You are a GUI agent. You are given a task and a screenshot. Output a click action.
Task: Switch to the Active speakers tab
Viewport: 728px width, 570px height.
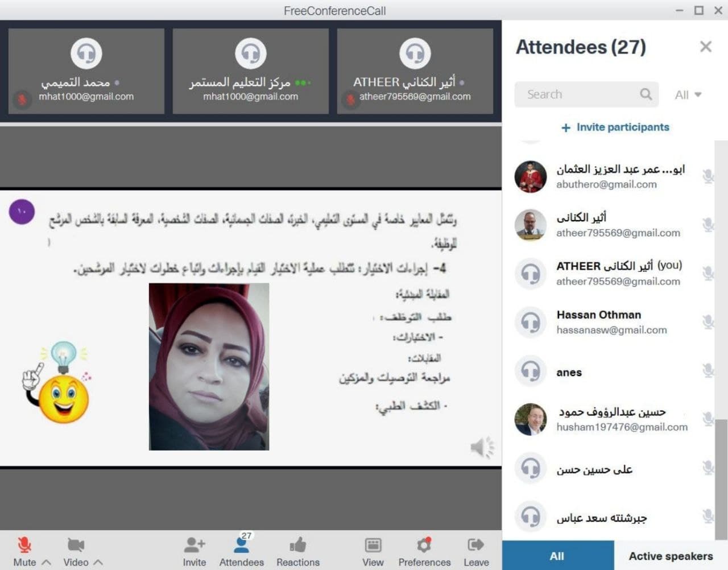(671, 556)
